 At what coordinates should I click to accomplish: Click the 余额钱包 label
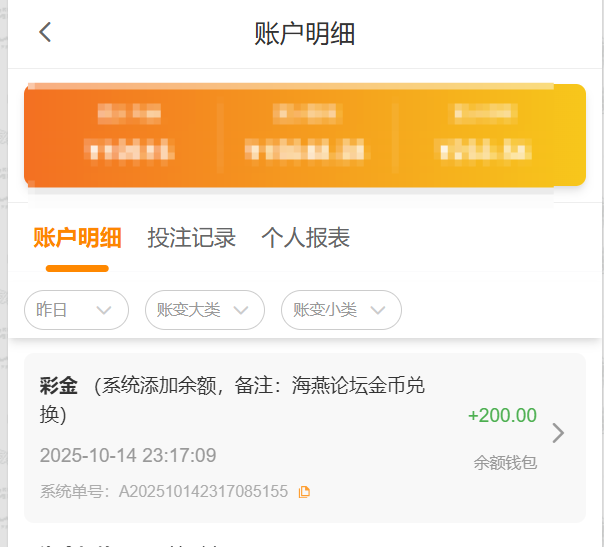coord(505,463)
